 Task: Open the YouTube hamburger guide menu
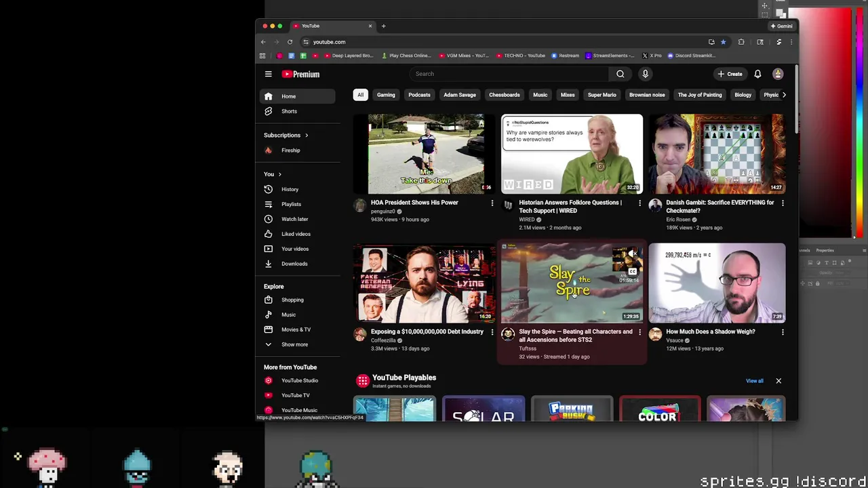(x=269, y=74)
